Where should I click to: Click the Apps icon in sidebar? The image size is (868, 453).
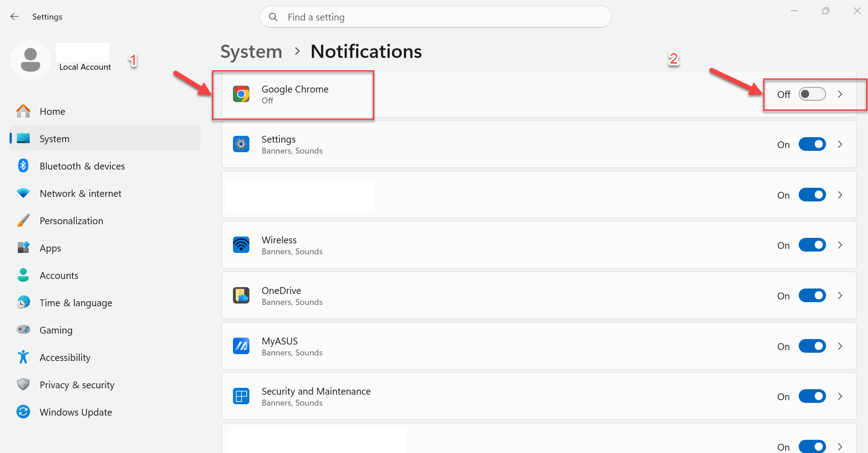point(23,247)
